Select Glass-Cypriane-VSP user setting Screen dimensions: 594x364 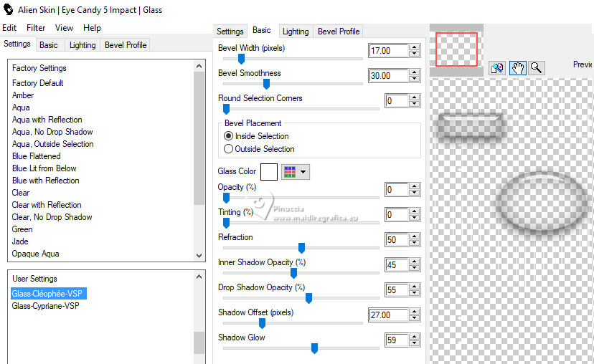pyautogui.click(x=45, y=306)
